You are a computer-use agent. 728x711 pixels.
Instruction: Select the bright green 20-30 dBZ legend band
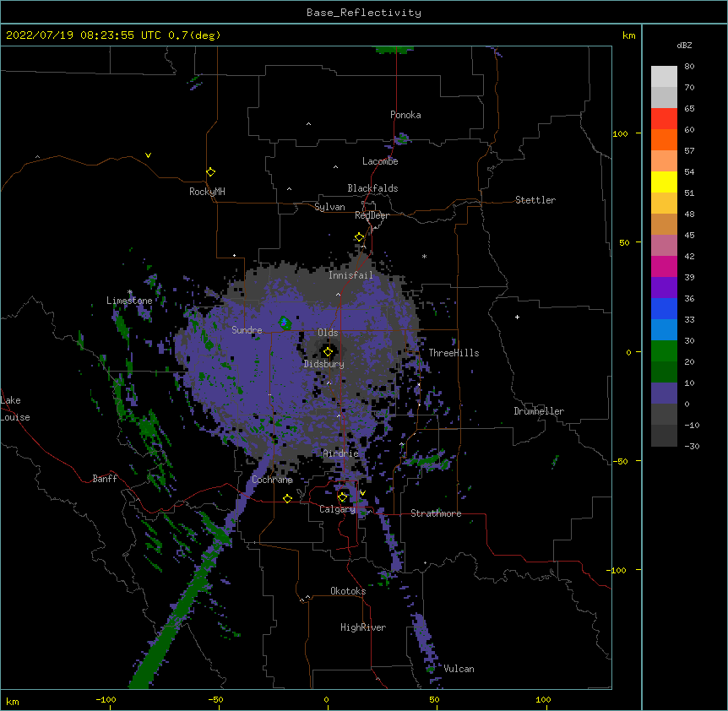click(664, 351)
